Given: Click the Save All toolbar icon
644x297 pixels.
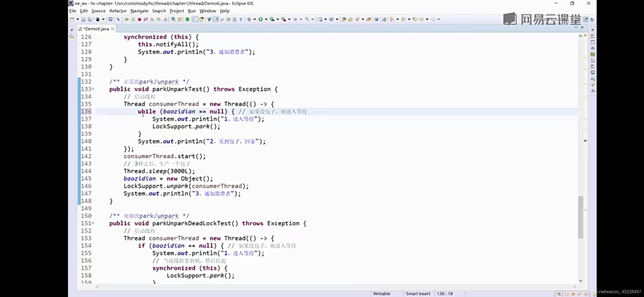Looking at the screenshot, I should click(90, 19).
